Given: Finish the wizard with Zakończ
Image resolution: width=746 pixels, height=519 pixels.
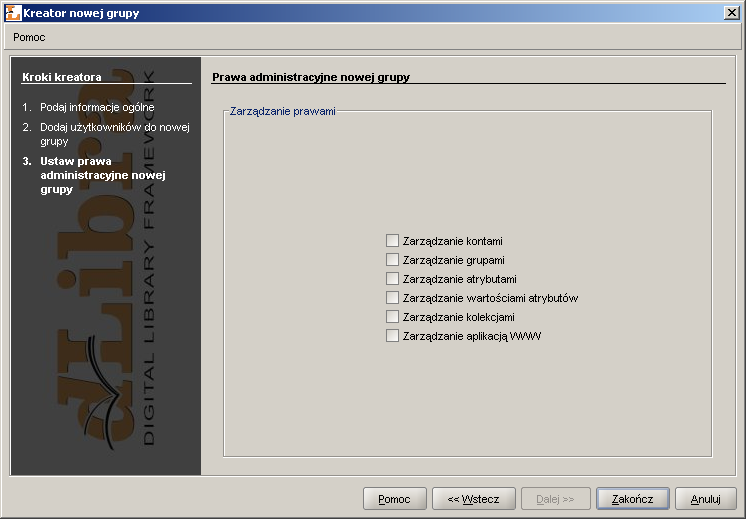Looking at the screenshot, I should pyautogui.click(x=632, y=499).
